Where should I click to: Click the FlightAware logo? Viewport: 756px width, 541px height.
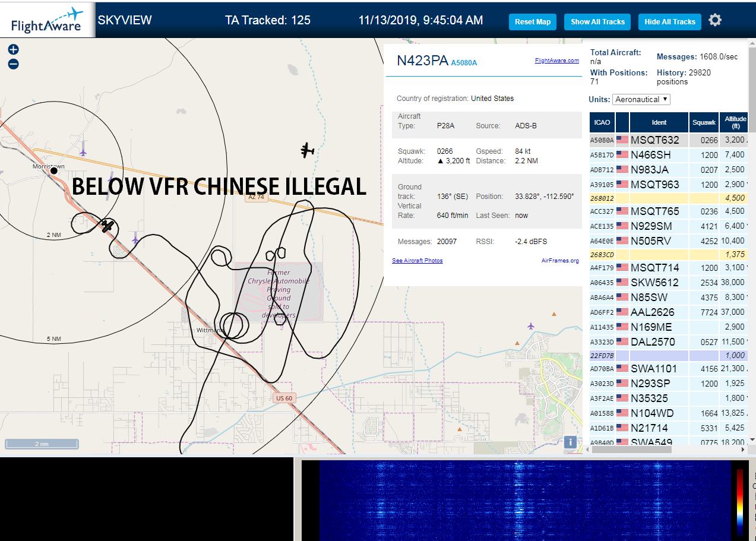click(x=48, y=21)
